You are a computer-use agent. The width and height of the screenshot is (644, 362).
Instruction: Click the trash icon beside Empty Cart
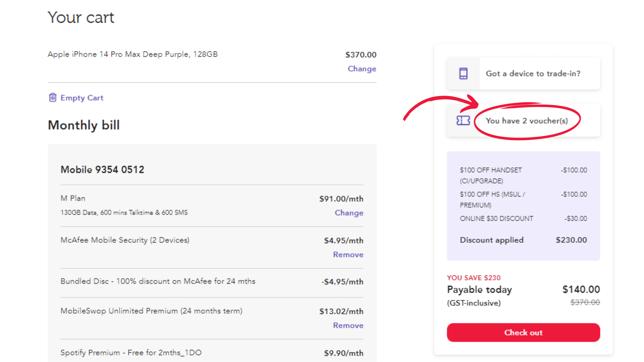[53, 98]
